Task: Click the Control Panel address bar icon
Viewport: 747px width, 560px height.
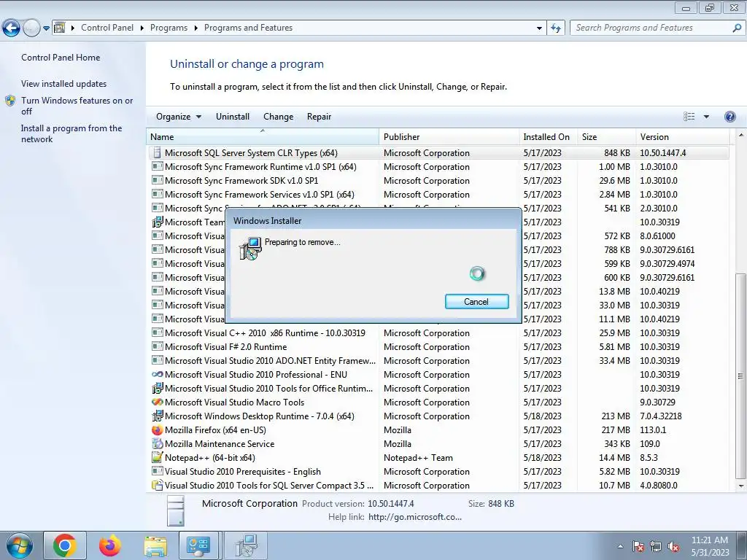Action: point(60,28)
